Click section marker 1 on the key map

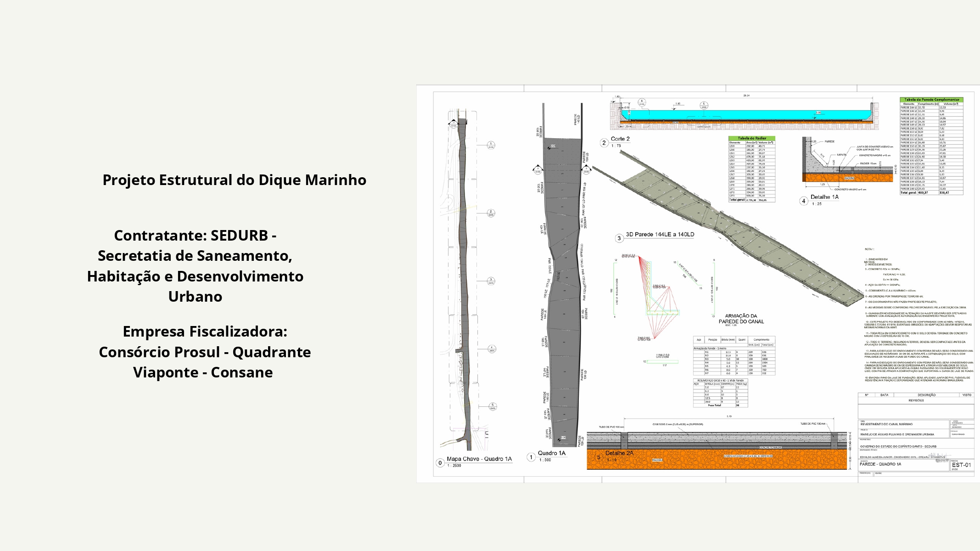[491, 145]
